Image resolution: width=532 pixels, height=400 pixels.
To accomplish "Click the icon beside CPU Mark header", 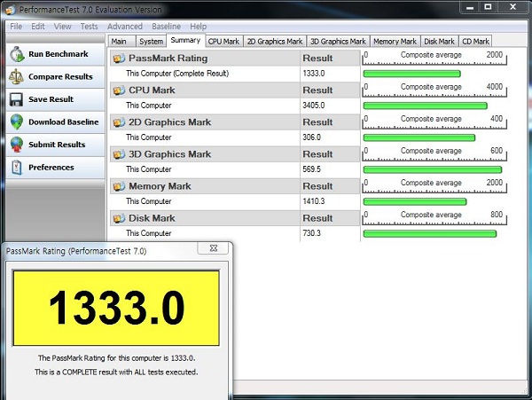I will tap(119, 90).
